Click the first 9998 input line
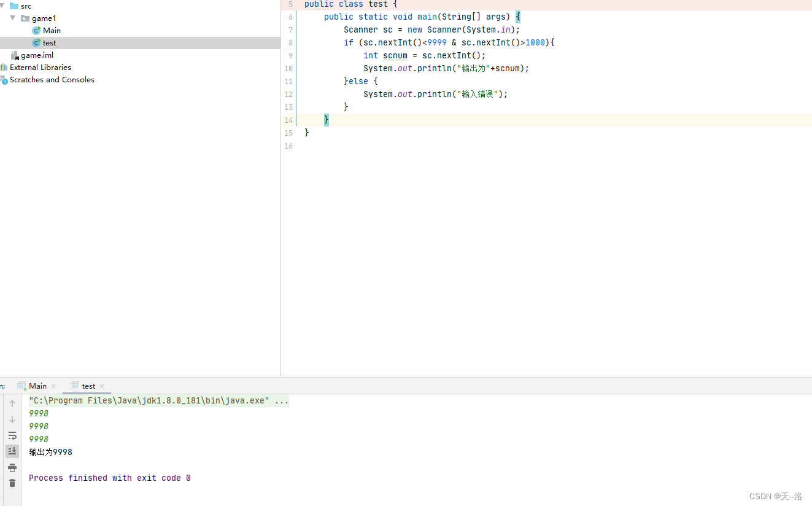Viewport: 812px width, 506px height. pos(39,413)
